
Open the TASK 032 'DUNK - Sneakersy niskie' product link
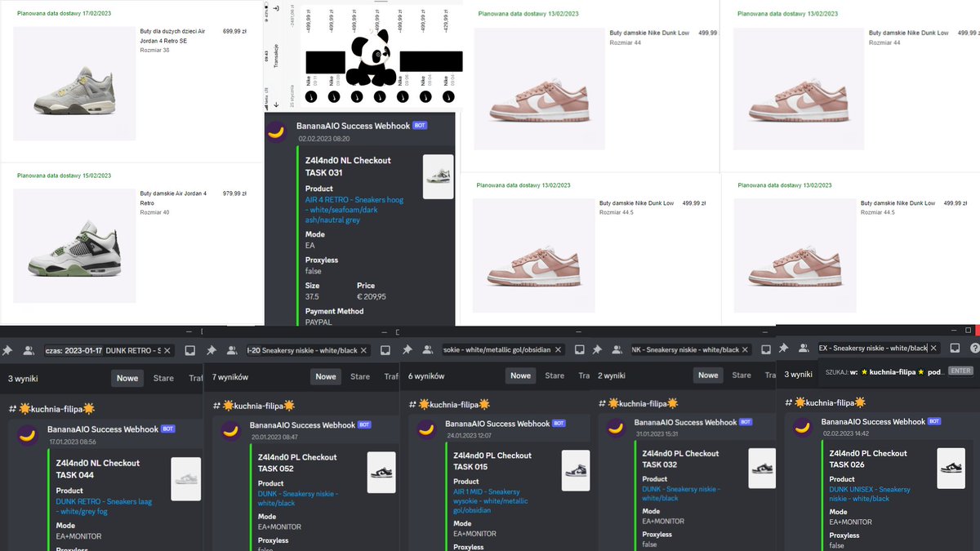coord(681,493)
